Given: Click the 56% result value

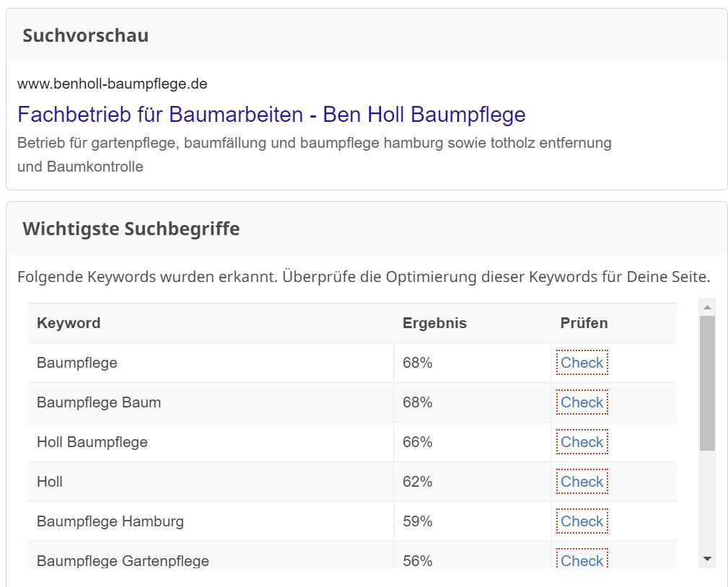Looking at the screenshot, I should click(x=418, y=560).
